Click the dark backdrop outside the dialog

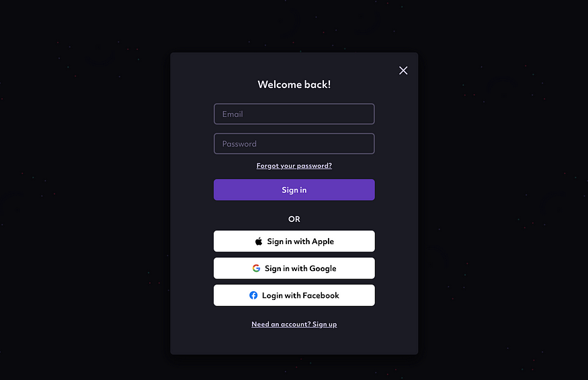83,188
